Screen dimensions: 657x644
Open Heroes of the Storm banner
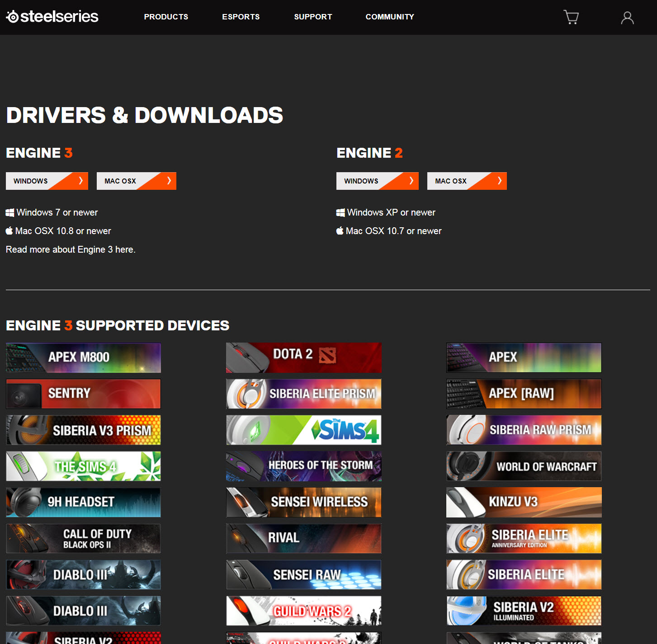pyautogui.click(x=304, y=466)
